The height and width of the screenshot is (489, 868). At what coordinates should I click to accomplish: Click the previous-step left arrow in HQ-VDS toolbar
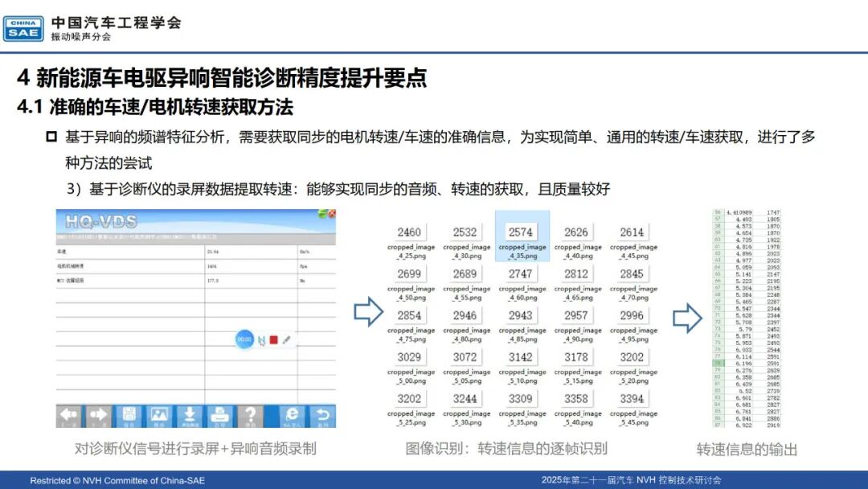68,416
